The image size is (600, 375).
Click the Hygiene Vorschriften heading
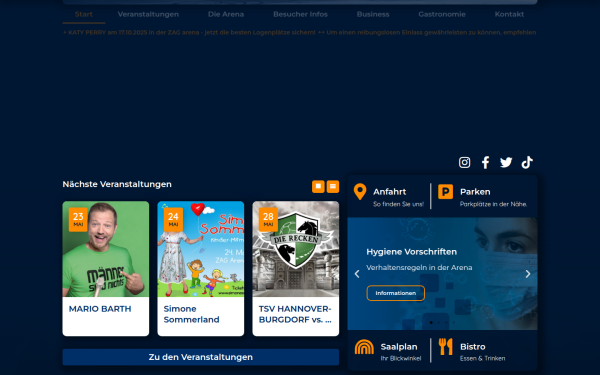[x=411, y=252]
